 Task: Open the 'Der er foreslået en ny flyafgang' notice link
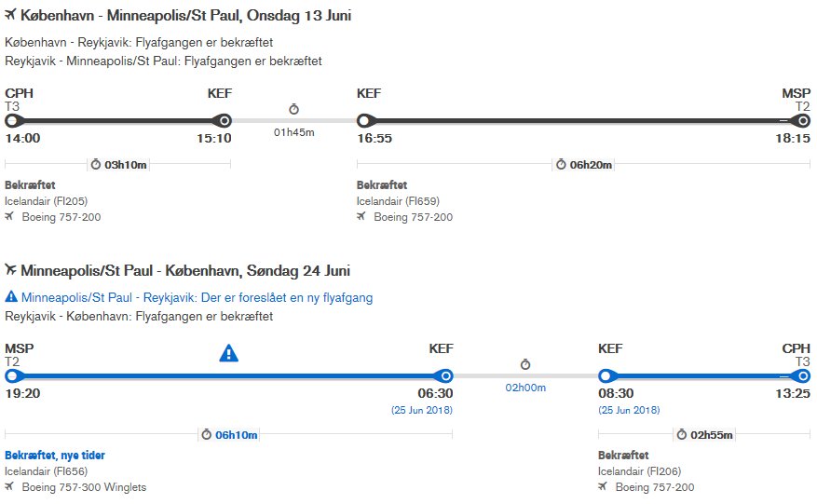tap(197, 297)
